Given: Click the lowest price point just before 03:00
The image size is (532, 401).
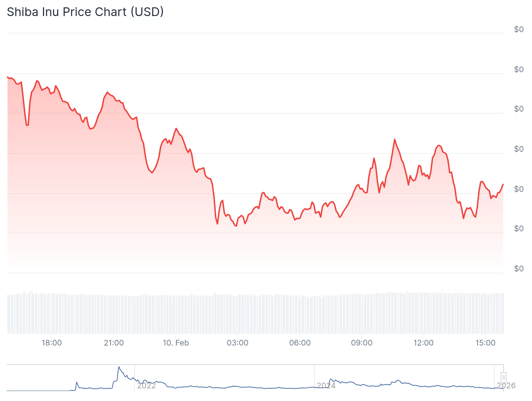Looking at the screenshot, I should pos(236,226).
